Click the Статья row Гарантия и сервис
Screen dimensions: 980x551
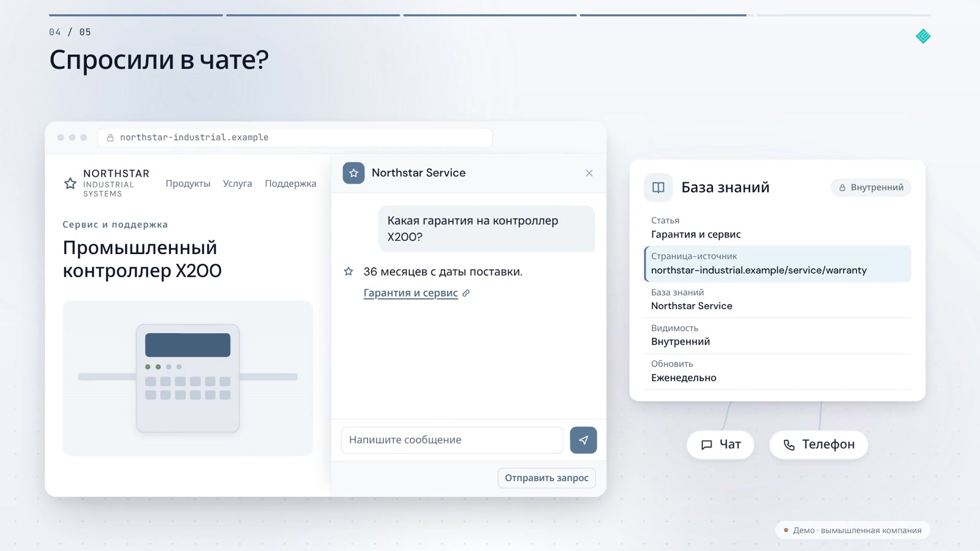(778, 228)
